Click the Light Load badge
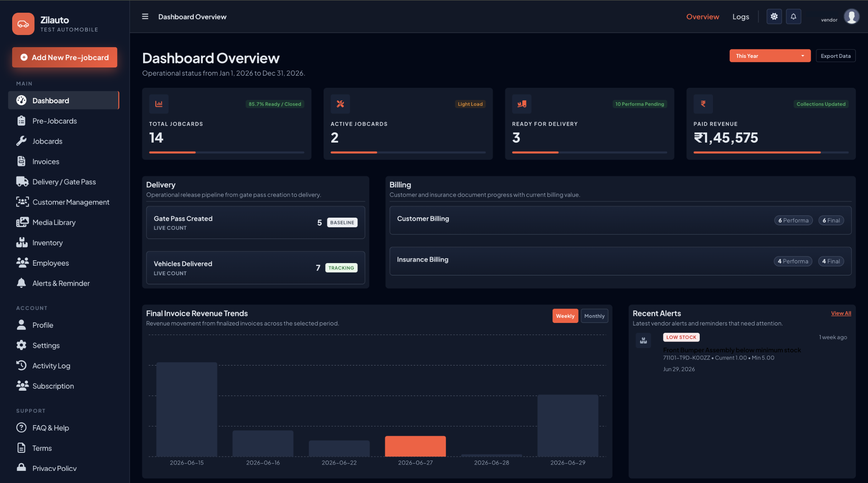This screenshot has width=868, height=483. tap(470, 104)
